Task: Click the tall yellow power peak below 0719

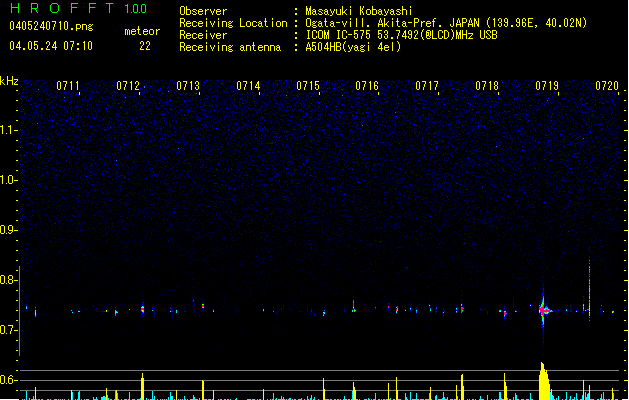Action: pos(544,381)
